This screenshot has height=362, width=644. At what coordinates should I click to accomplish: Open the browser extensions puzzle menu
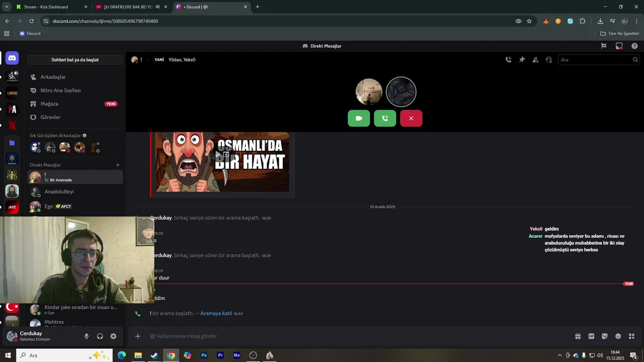click(x=583, y=21)
